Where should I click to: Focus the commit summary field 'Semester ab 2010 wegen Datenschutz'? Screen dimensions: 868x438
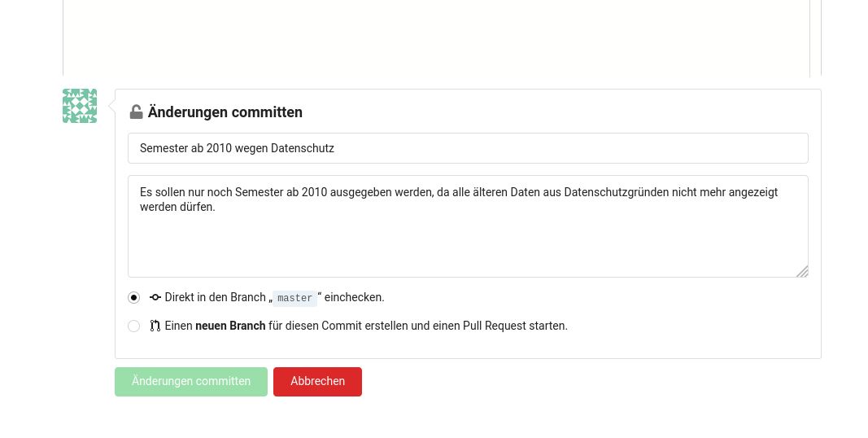point(468,148)
